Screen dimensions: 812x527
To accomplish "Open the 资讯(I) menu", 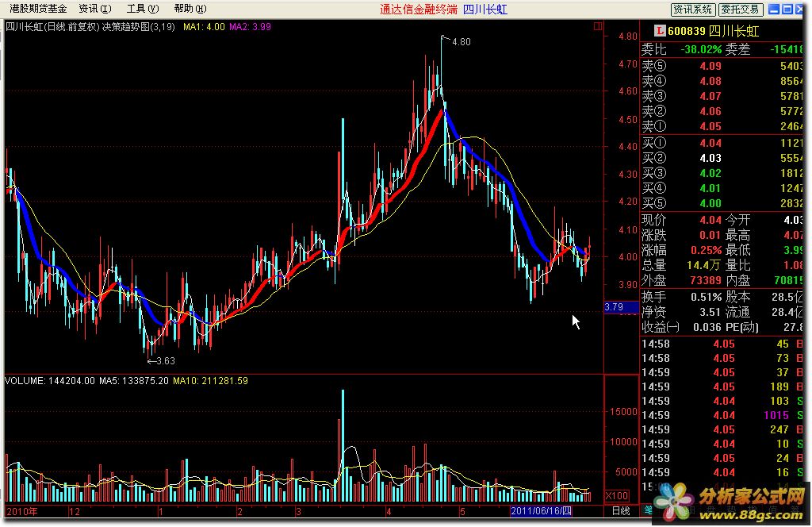I will tap(95, 9).
